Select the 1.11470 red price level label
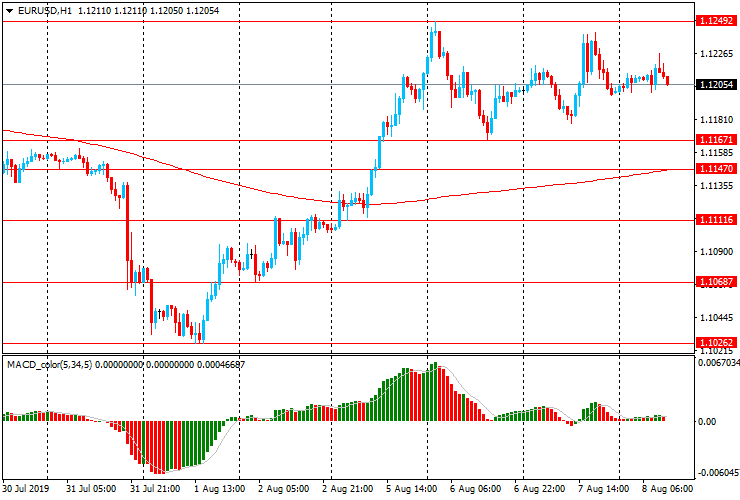Image resolution: width=740 pixels, height=500 pixels. click(x=716, y=169)
